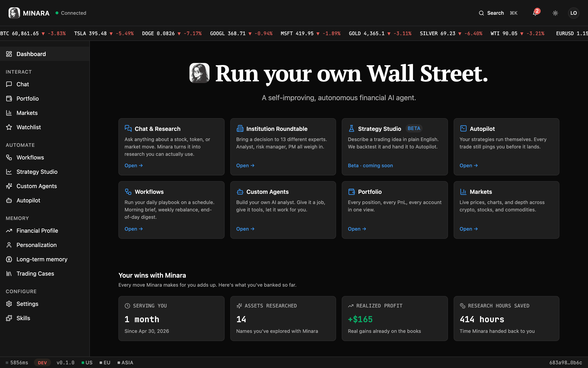Click the Workflows icon in sidebar

click(x=9, y=157)
